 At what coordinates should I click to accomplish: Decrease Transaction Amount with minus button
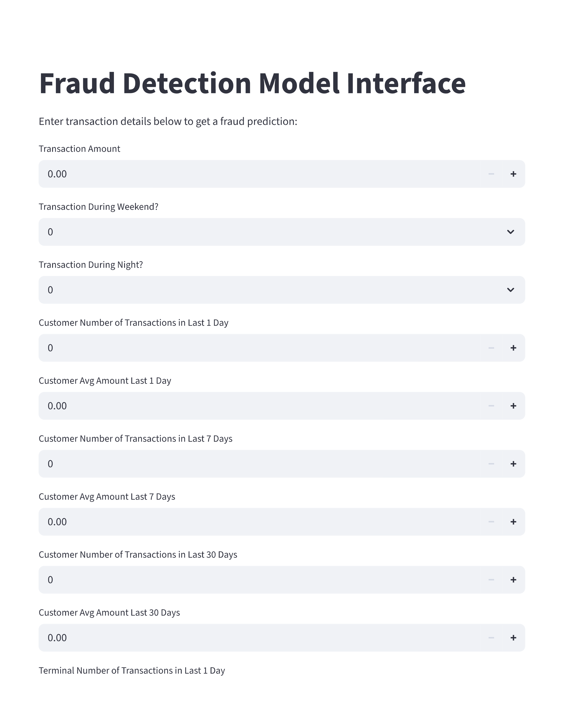pos(491,174)
